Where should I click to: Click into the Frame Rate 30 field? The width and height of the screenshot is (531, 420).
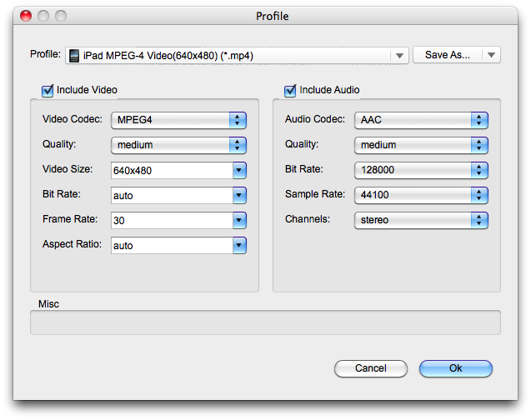[x=172, y=220]
